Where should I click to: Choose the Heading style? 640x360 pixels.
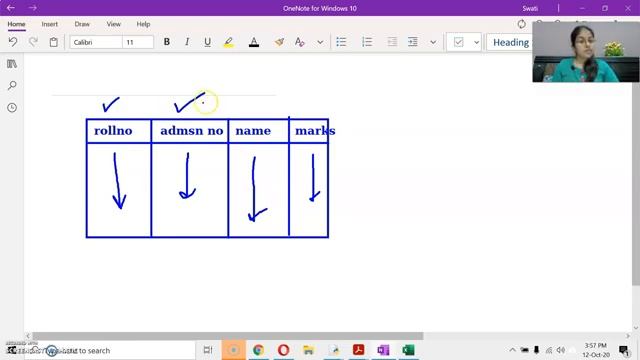pos(510,42)
